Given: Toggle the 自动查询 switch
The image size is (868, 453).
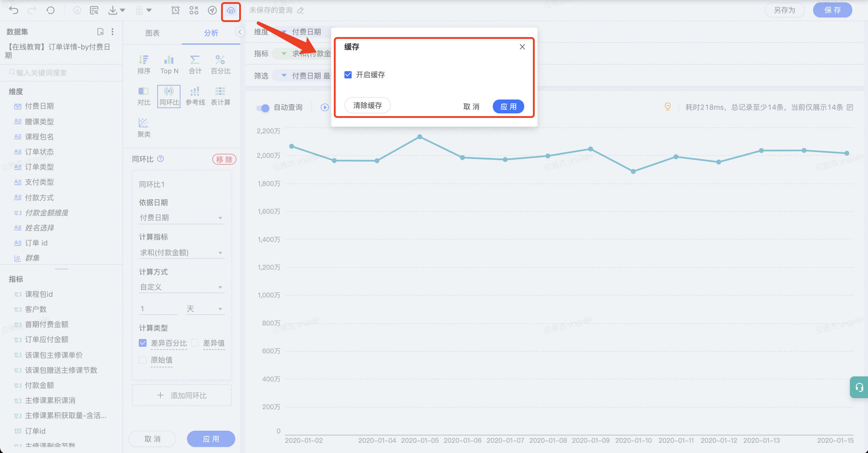Looking at the screenshot, I should (263, 108).
